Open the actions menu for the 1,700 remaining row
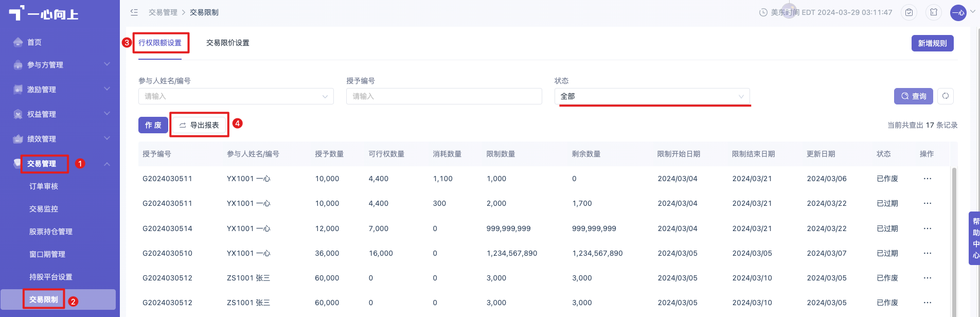 928,203
